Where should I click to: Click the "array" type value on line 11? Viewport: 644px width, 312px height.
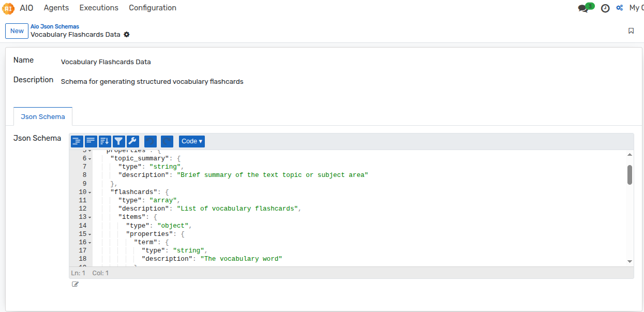pyautogui.click(x=163, y=201)
